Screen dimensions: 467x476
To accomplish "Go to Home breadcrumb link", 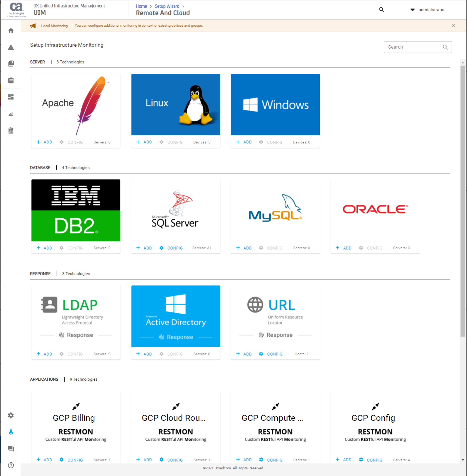I will [x=141, y=6].
